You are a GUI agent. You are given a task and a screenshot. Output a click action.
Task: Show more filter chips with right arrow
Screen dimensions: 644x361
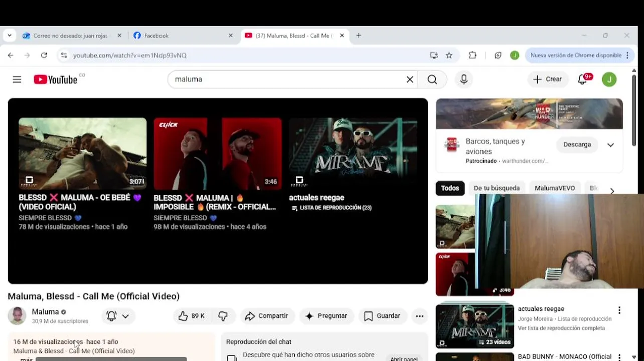point(612,191)
